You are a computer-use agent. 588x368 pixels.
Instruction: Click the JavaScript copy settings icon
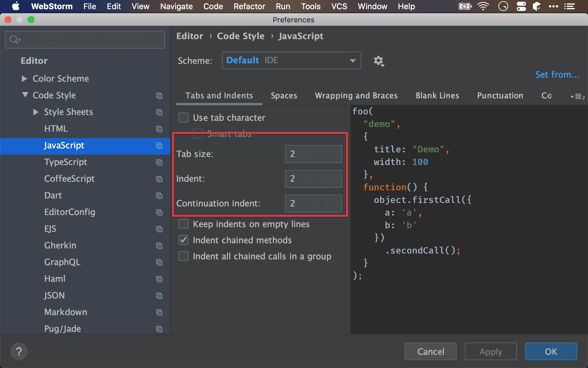pyautogui.click(x=158, y=145)
